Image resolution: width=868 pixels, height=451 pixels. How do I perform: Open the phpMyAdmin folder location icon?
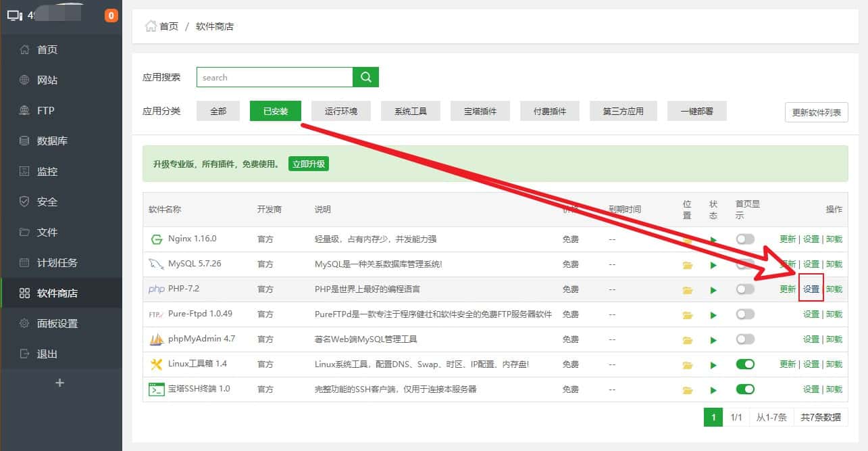pos(688,340)
